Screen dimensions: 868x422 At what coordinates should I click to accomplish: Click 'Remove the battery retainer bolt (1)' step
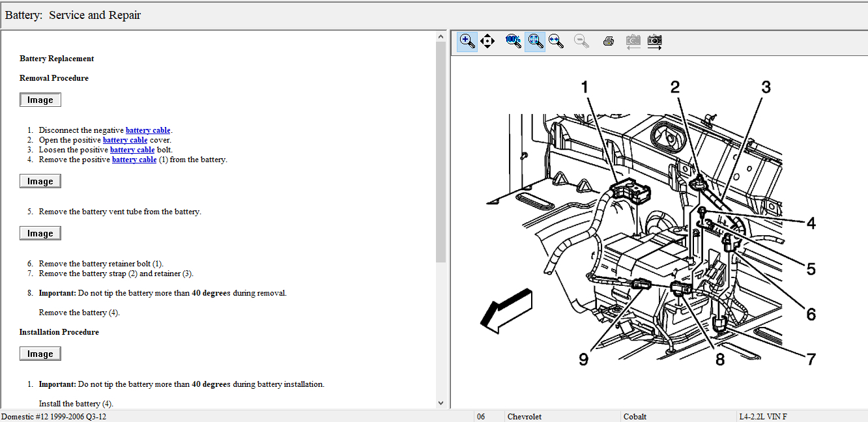(101, 264)
